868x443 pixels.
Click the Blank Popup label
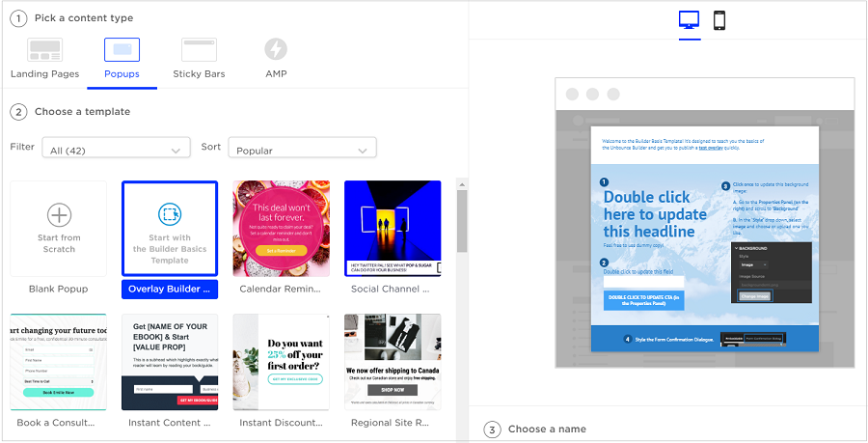tap(59, 289)
